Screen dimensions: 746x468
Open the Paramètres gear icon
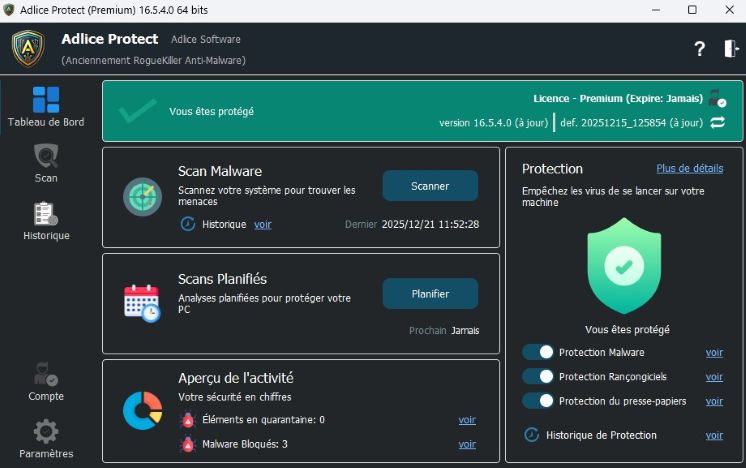46,431
